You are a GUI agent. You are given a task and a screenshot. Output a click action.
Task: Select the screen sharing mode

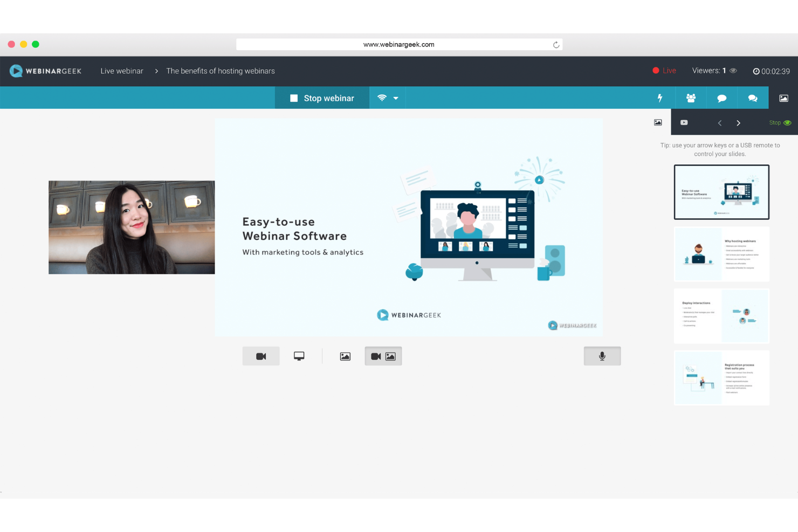coord(299,356)
